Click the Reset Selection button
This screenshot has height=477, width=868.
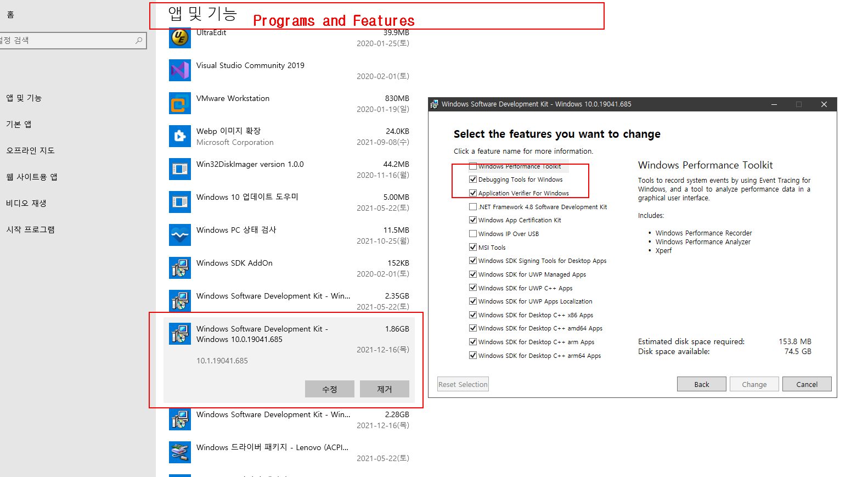click(x=463, y=384)
